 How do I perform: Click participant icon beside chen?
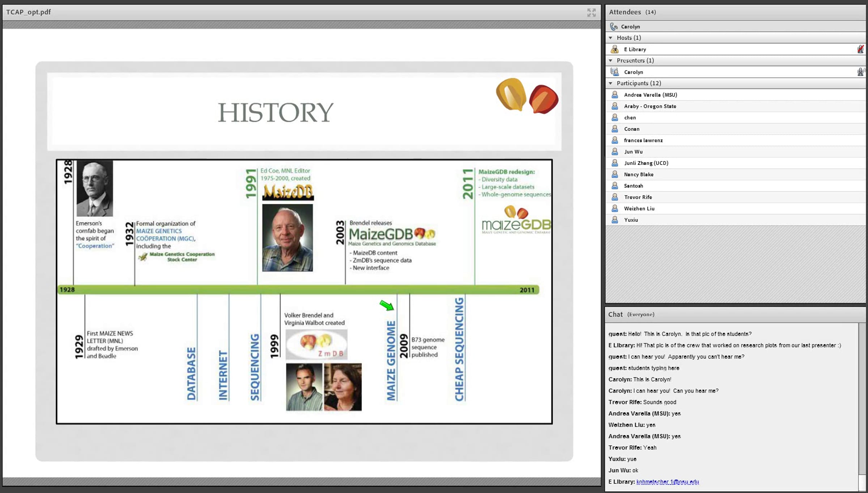(x=614, y=118)
